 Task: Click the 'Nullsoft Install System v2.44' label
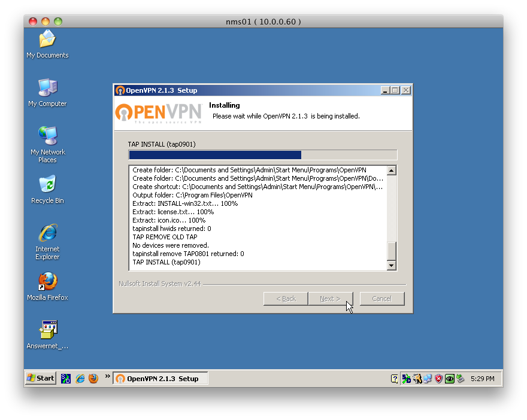tap(160, 284)
